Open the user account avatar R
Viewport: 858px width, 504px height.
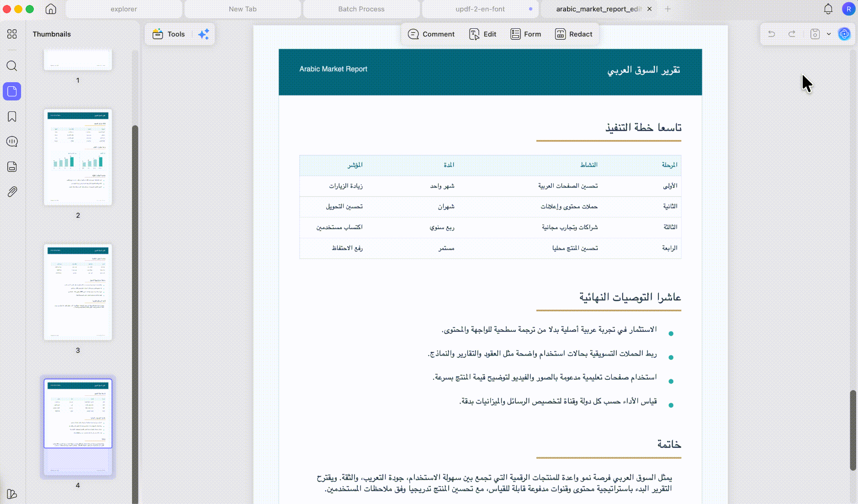pyautogui.click(x=848, y=9)
